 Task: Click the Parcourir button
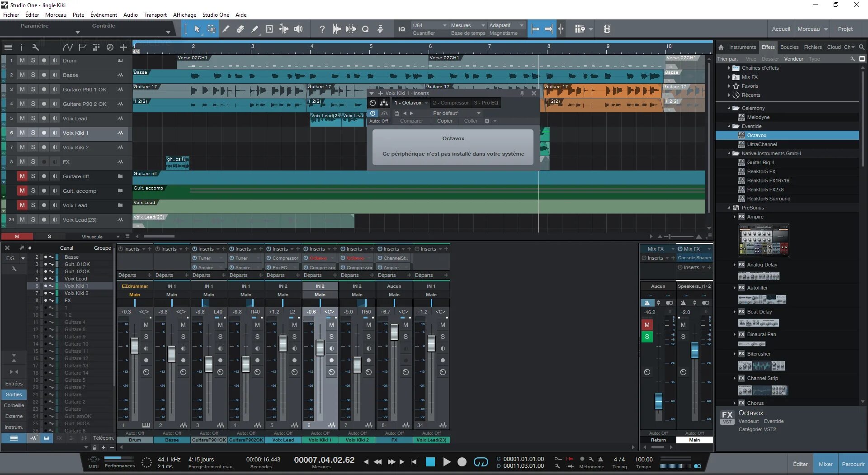point(853,464)
